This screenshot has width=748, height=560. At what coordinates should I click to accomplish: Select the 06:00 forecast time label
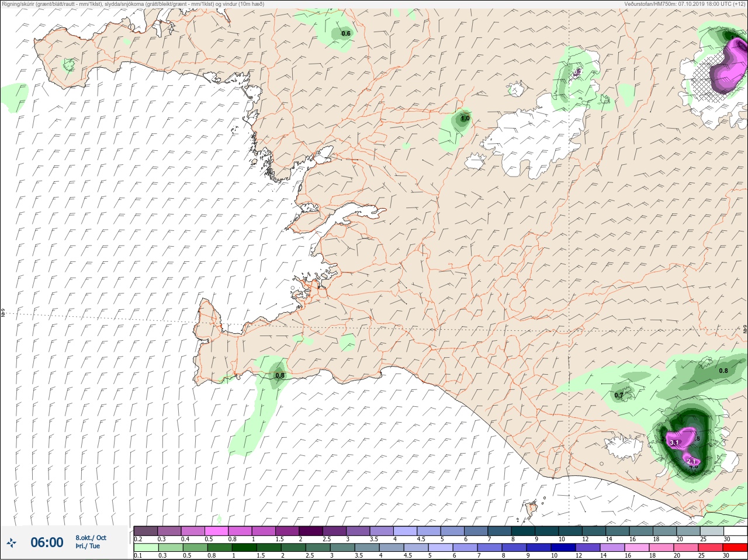click(47, 542)
